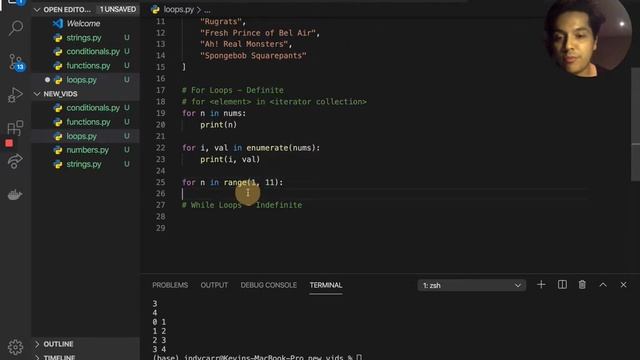The image size is (640, 360).
Task: Kill the terminal with trash icon
Action: (x=582, y=285)
